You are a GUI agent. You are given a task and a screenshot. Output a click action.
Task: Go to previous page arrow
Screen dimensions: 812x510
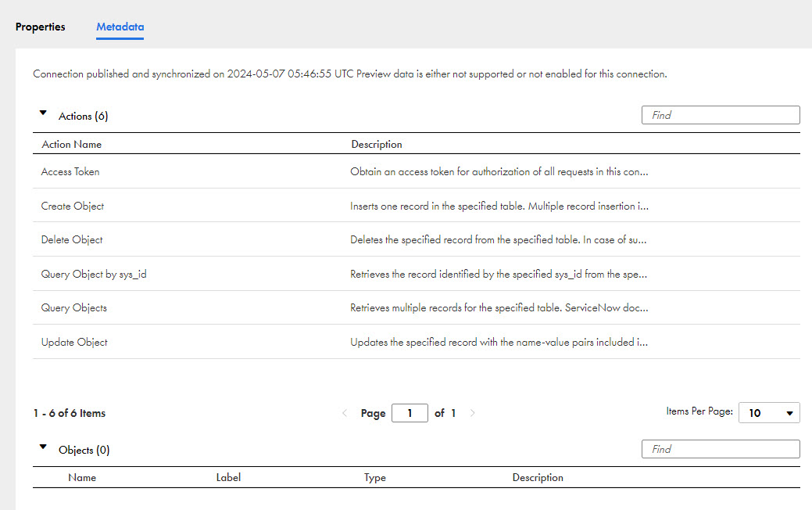[345, 413]
